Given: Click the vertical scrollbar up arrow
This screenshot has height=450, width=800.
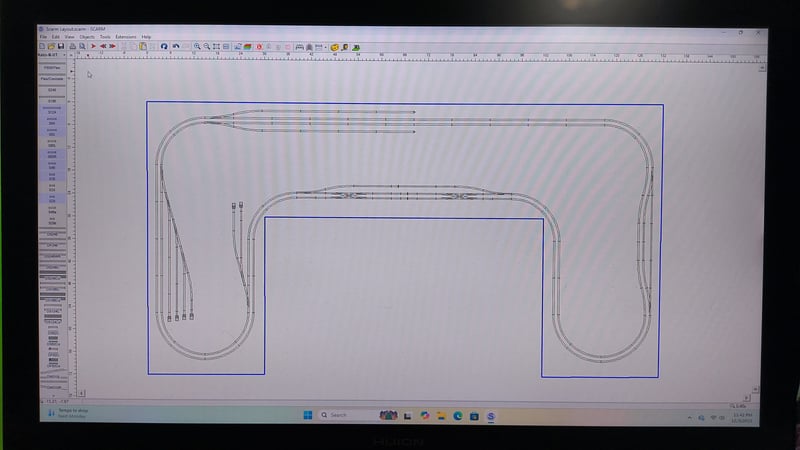Looking at the screenshot, I should pyautogui.click(x=762, y=68).
